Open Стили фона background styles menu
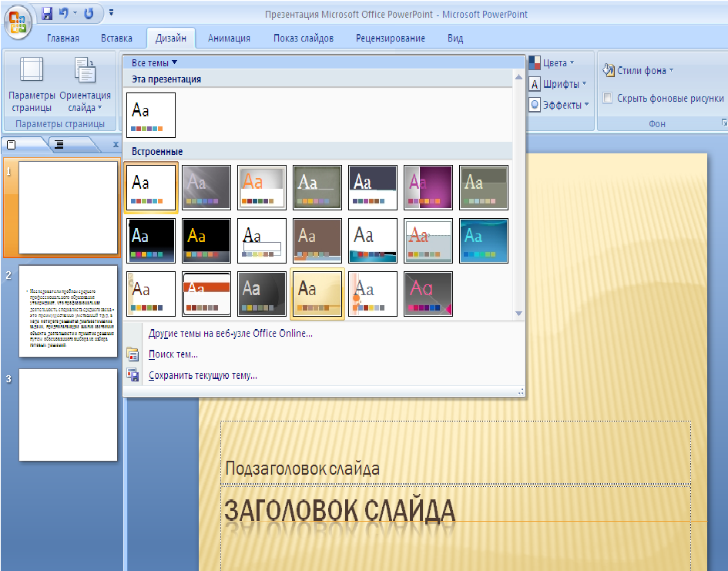This screenshot has width=728, height=571. [x=638, y=70]
